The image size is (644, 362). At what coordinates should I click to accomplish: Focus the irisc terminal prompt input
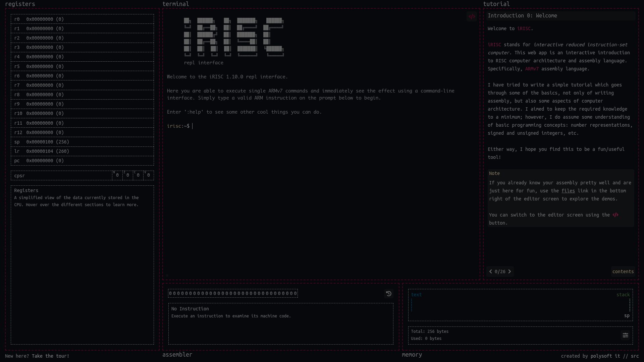[322, 126]
